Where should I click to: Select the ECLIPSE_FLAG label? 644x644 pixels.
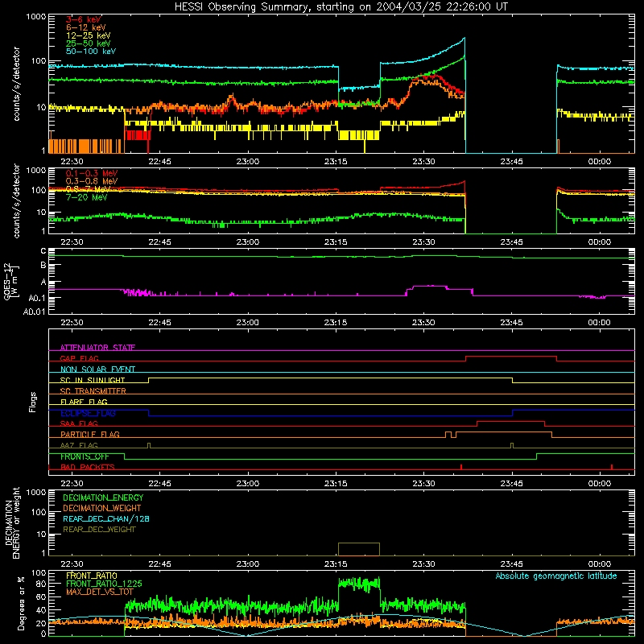click(88, 413)
